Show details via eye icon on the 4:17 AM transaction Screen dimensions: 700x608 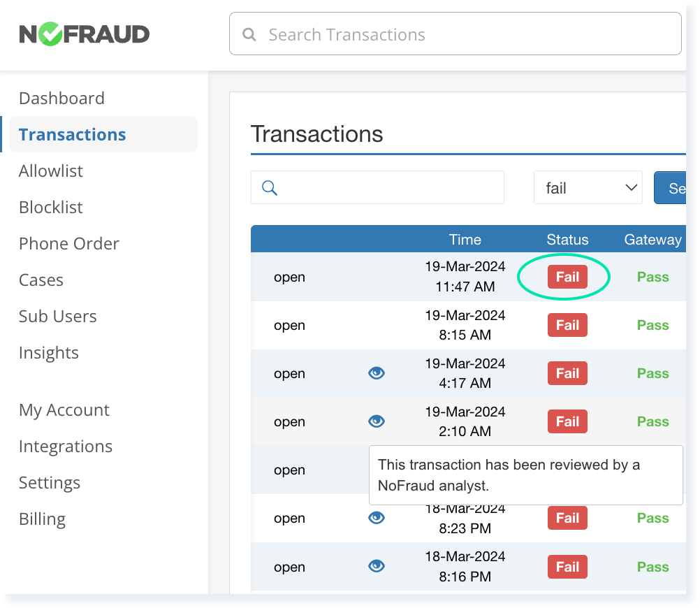tap(376, 372)
